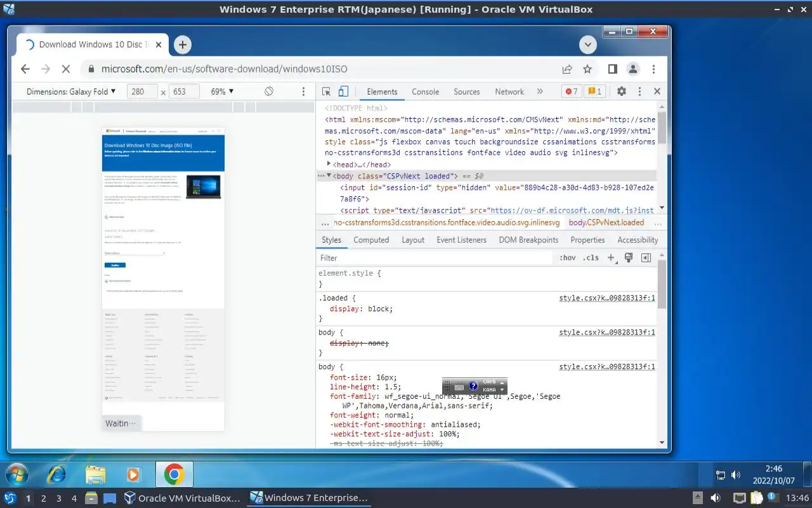The width and height of the screenshot is (812, 508).
Task: Open the Event Listeners sub-tab
Action: 461,240
